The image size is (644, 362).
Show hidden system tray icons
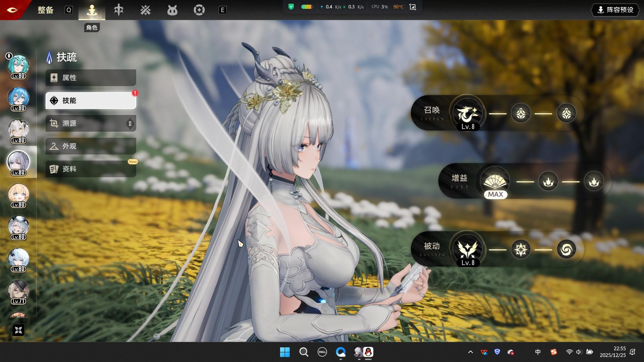click(470, 352)
